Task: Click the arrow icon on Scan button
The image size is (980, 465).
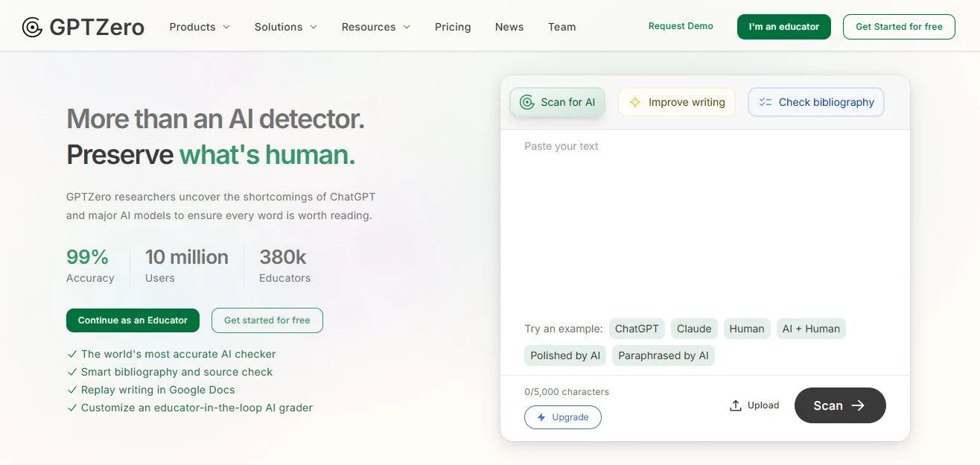Action: pos(858,405)
